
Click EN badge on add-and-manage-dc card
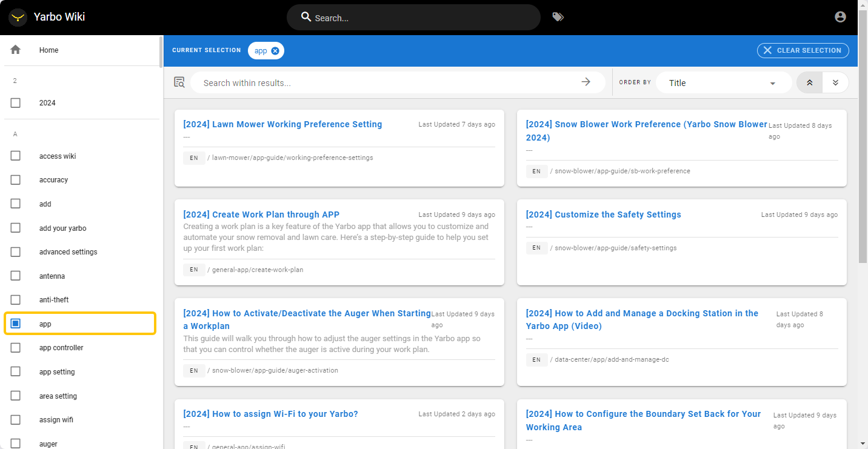[536, 359]
